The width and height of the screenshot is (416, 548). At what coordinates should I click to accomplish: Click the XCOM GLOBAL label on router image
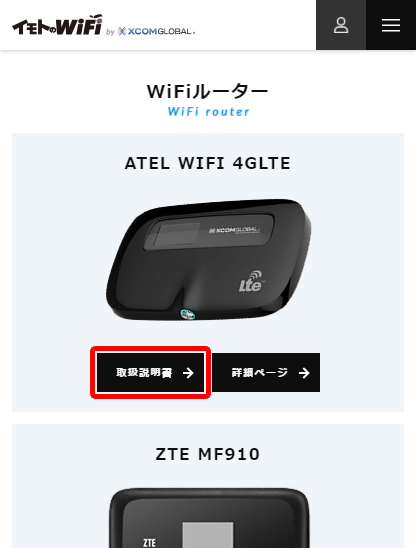coord(234,230)
